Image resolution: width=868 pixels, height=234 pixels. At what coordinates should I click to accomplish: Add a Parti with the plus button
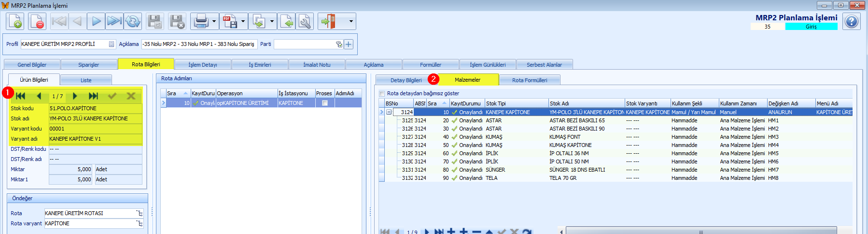point(349,44)
